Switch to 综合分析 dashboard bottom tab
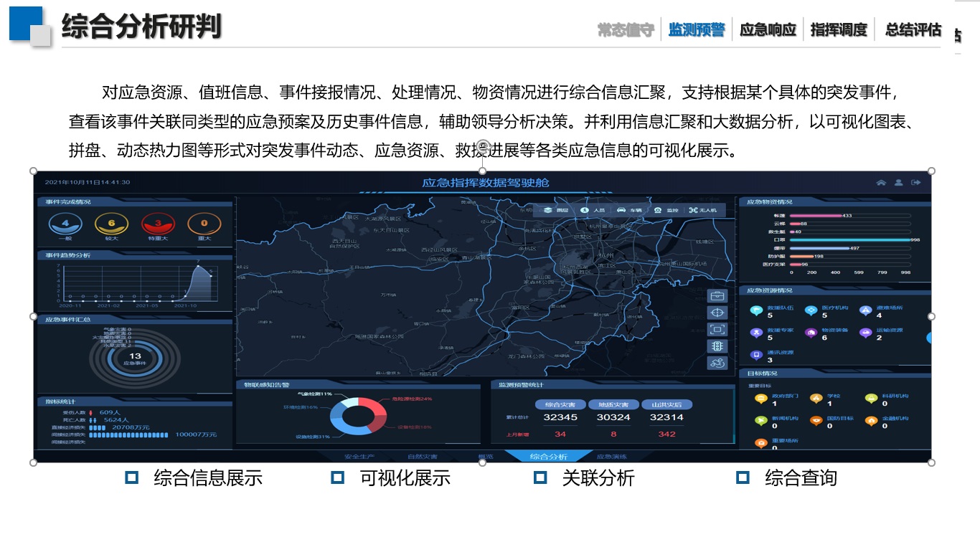 coord(549,457)
